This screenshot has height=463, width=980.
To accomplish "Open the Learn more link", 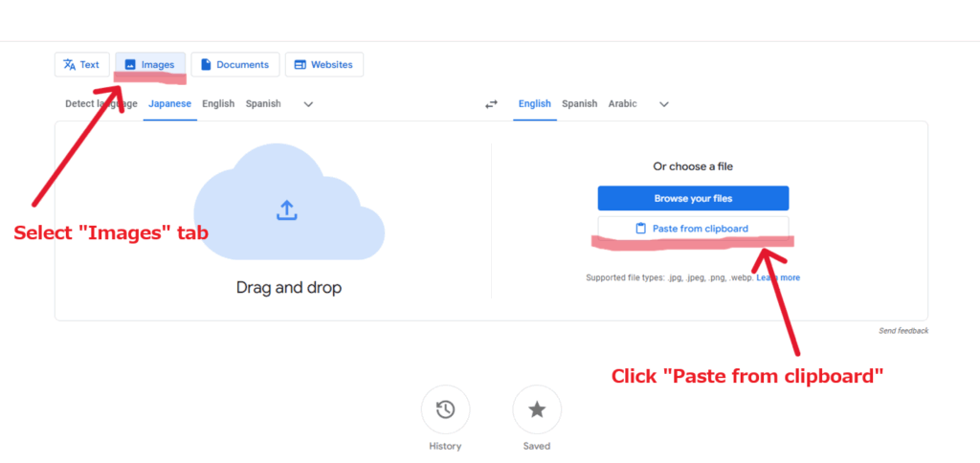I will (x=778, y=277).
